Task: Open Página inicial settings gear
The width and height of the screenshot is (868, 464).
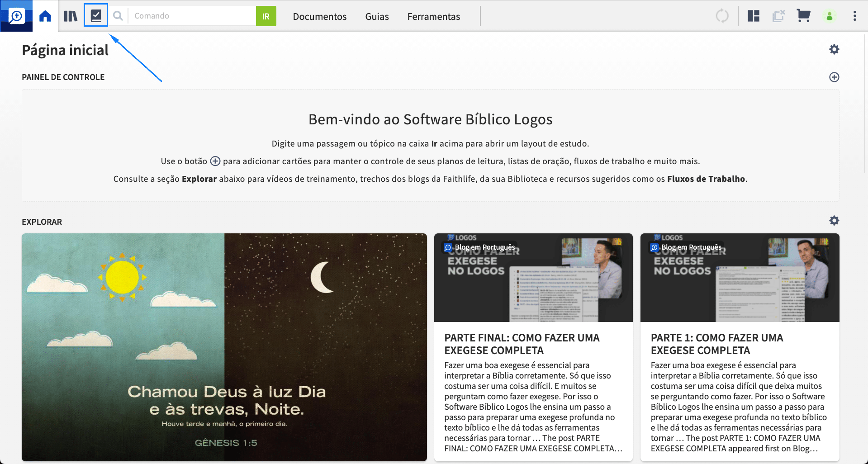Action: (x=834, y=49)
